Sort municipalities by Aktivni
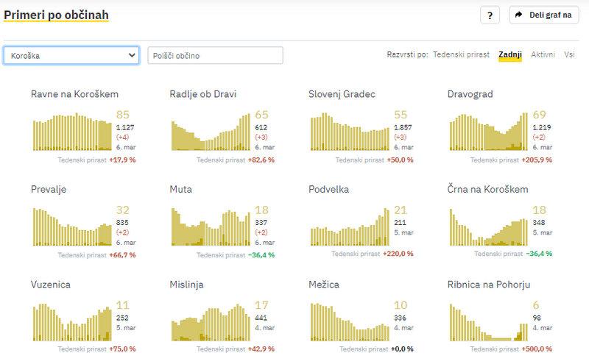The width and height of the screenshot is (589, 364). (543, 55)
